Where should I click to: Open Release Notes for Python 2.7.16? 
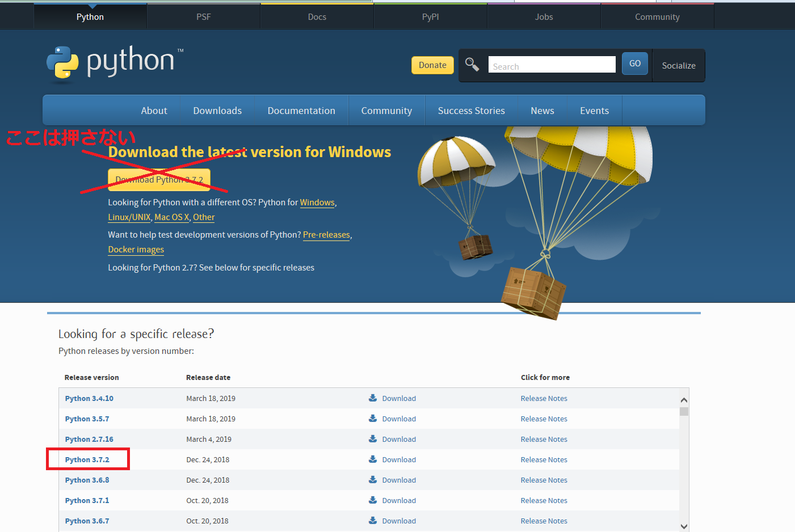coord(544,439)
